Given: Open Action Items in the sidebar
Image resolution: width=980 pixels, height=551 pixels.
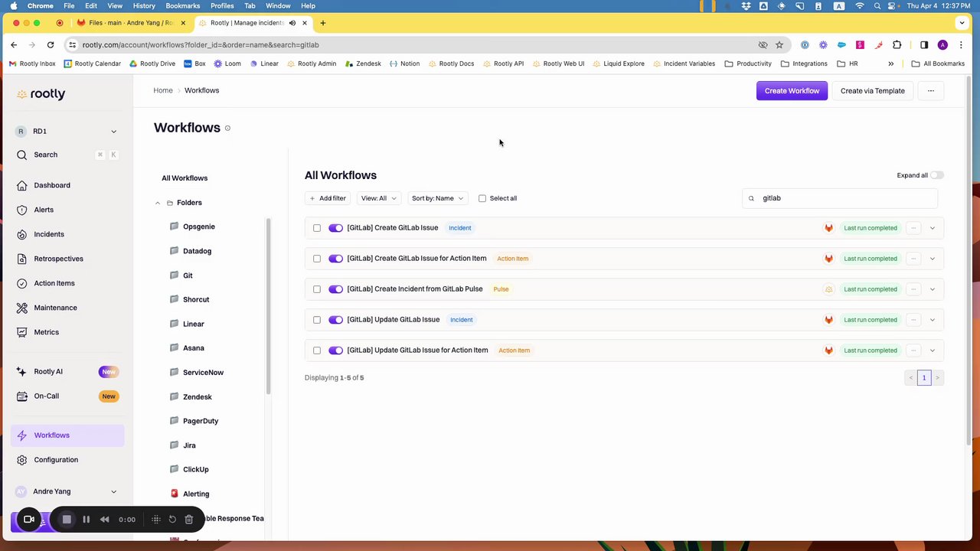Looking at the screenshot, I should click(54, 283).
